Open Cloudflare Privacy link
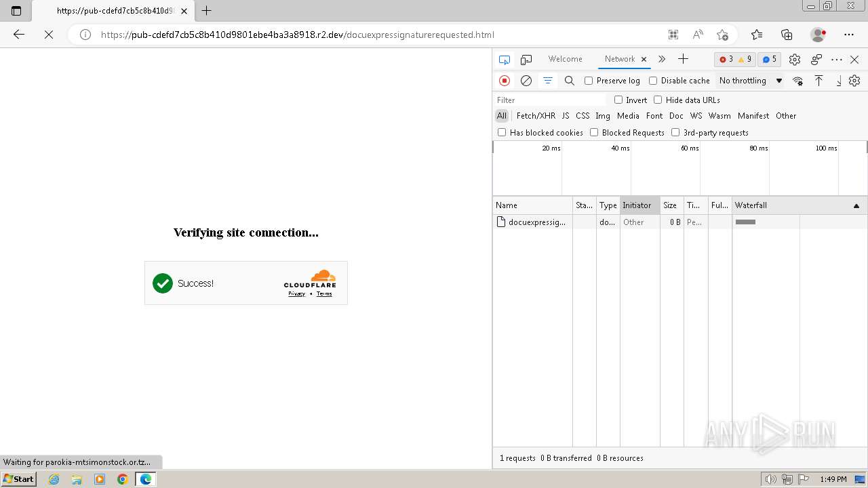868x488 pixels. pos(296,293)
